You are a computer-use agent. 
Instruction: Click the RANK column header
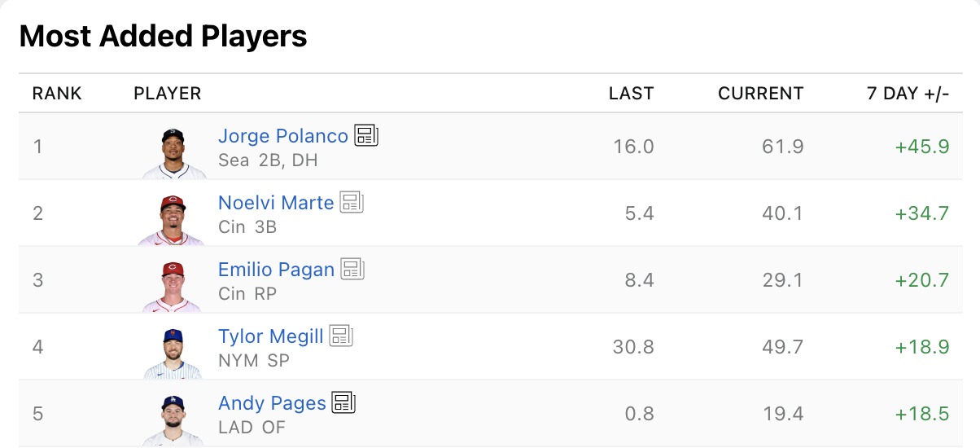(x=57, y=94)
